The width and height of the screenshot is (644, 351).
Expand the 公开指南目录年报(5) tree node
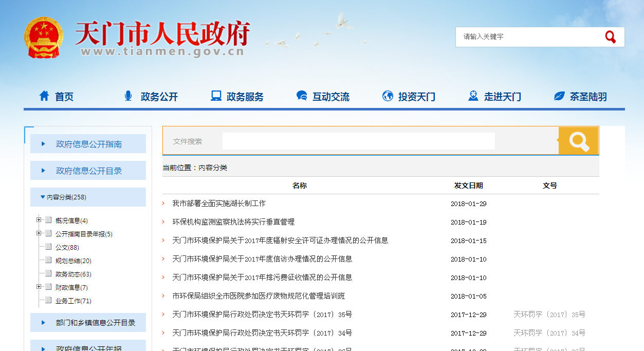point(39,234)
